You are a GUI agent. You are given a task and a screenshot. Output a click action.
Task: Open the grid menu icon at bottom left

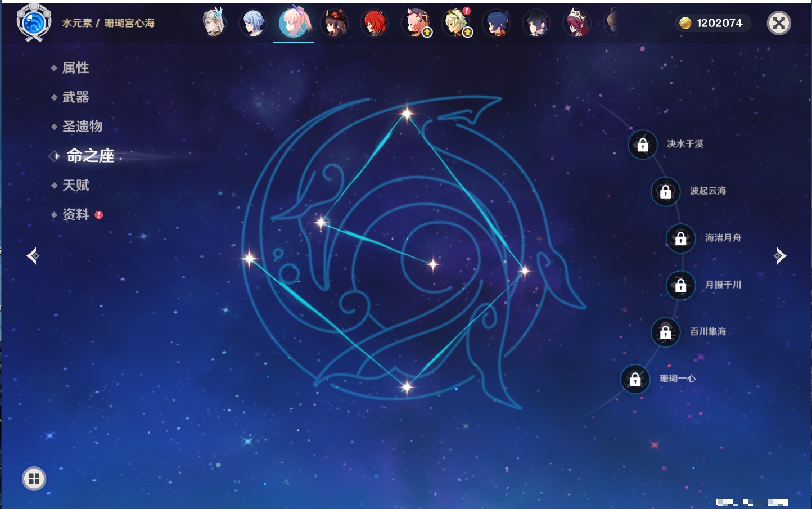tap(34, 479)
